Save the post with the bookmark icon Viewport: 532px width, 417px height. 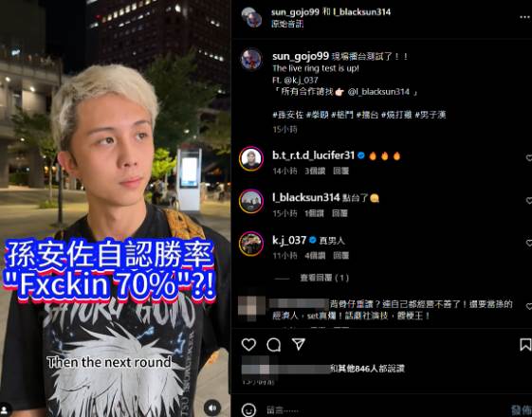pos(525,344)
